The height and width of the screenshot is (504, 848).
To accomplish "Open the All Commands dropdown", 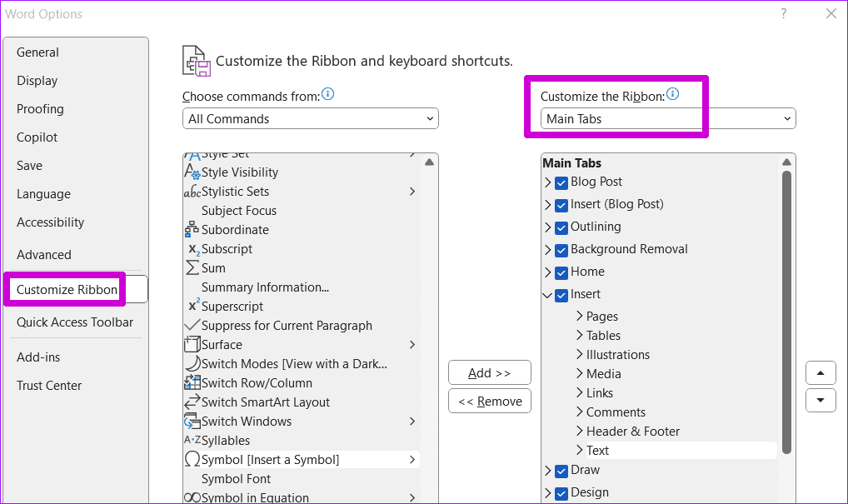I will click(311, 118).
